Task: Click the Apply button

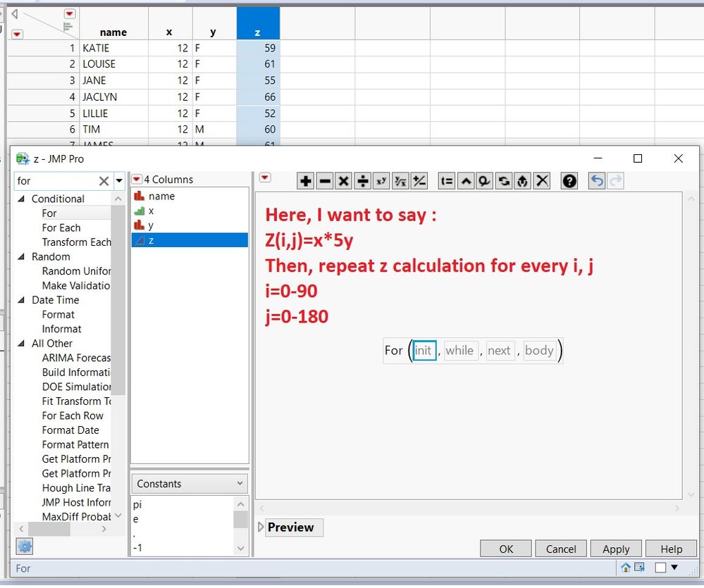Action: [616, 549]
